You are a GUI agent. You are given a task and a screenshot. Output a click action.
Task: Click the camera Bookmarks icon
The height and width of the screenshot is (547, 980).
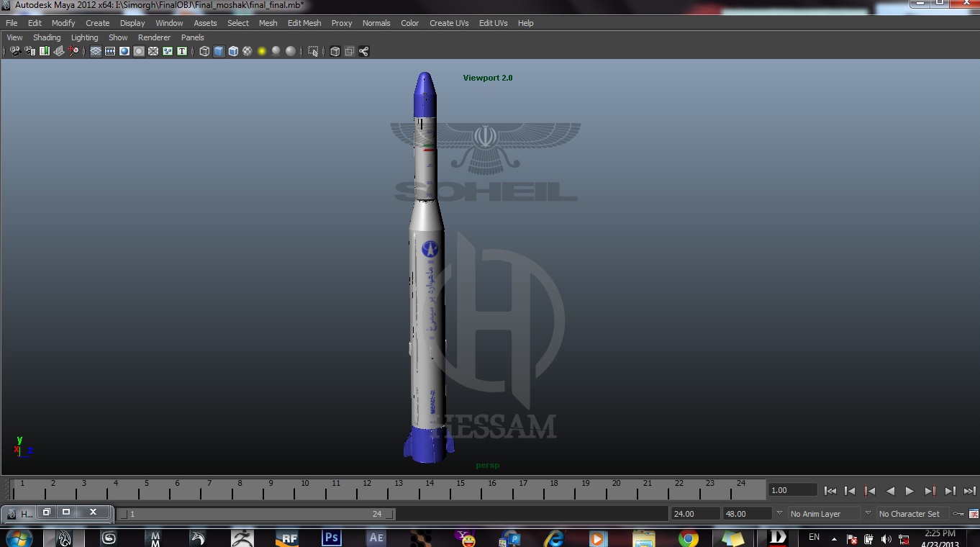[x=45, y=51]
